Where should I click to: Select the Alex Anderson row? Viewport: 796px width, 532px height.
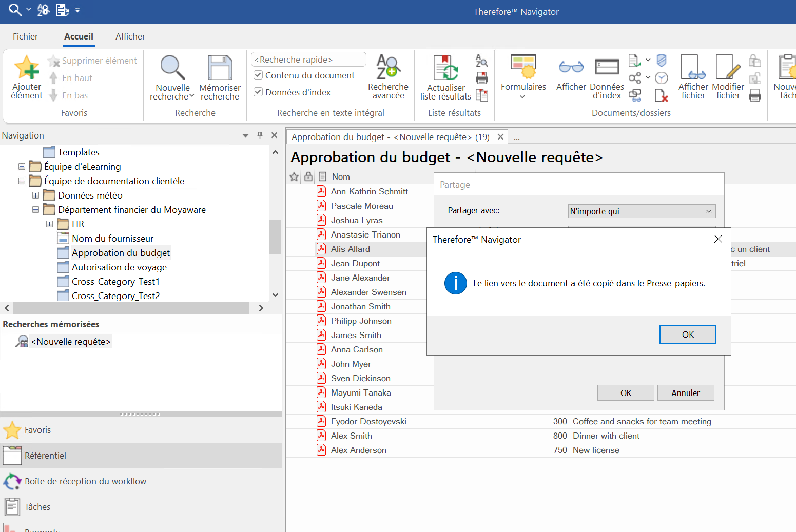pyautogui.click(x=541, y=450)
